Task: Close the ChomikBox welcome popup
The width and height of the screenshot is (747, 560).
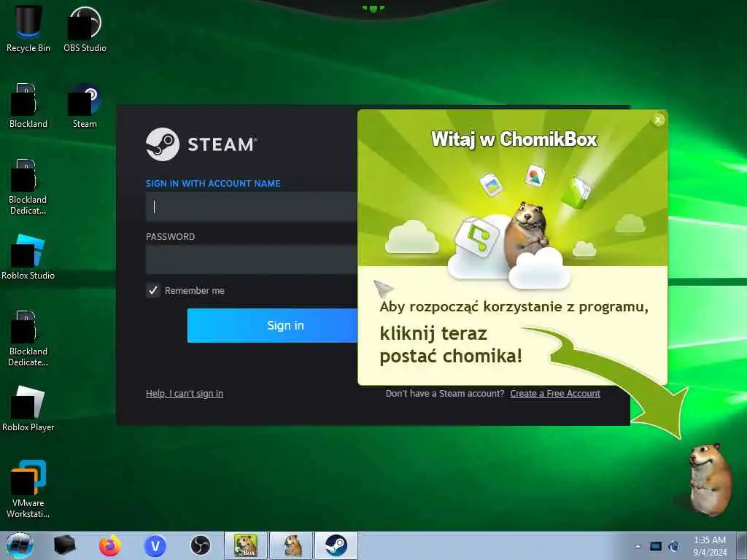Action: [658, 120]
